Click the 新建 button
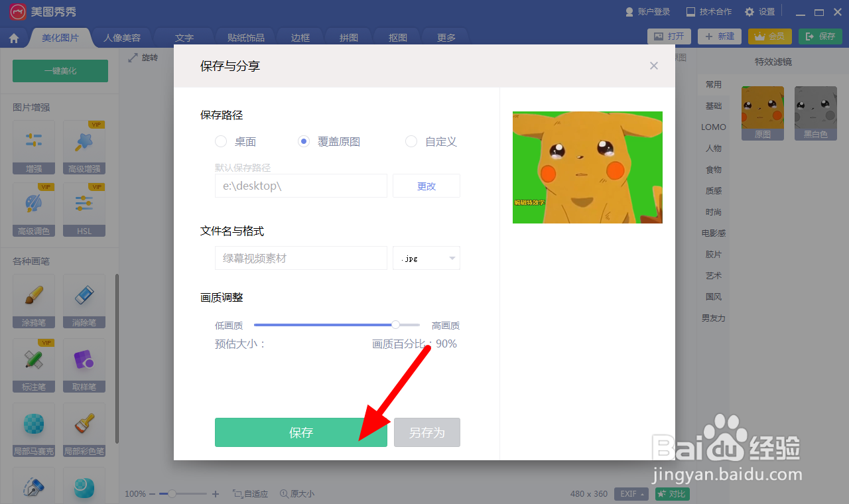Viewport: 849px width, 504px height. pos(720,36)
